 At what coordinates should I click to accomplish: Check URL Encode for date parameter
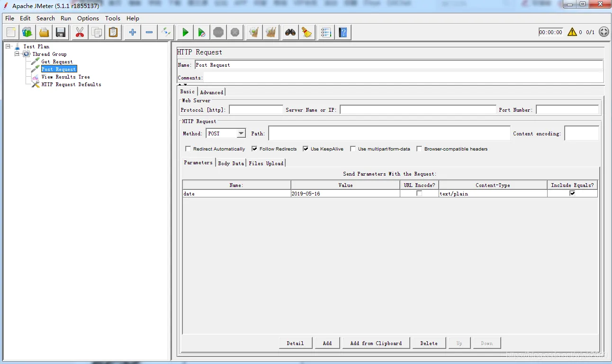click(x=419, y=194)
